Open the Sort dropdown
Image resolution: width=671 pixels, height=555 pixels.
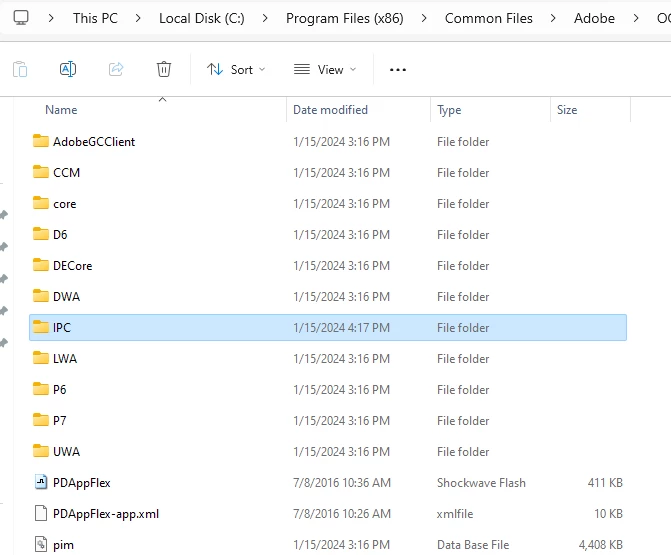[236, 69]
